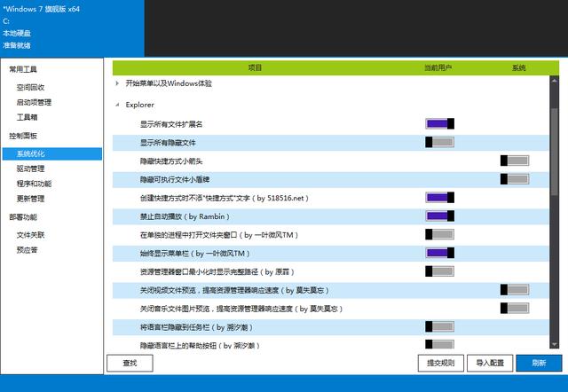Expand 开始菜单以及Windows体验 group arrow
Viewport: 568px width, 392px height.
pos(117,83)
